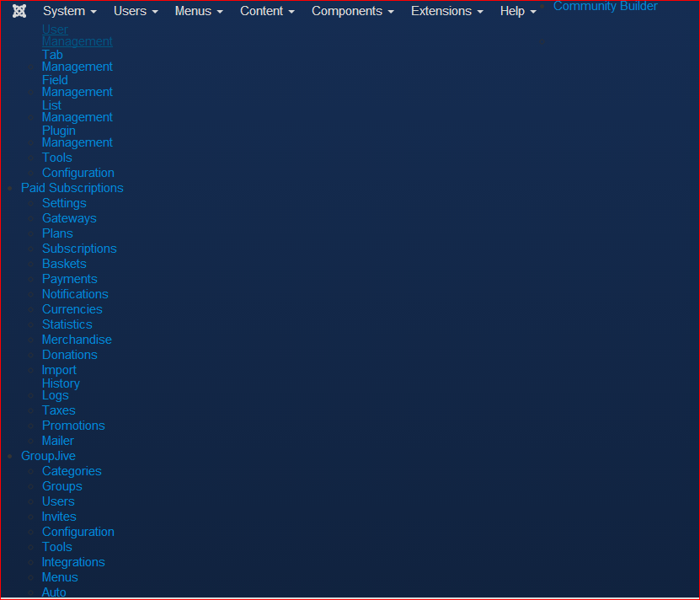Open the History Logs link
This screenshot has height=600, width=700.
(61, 389)
